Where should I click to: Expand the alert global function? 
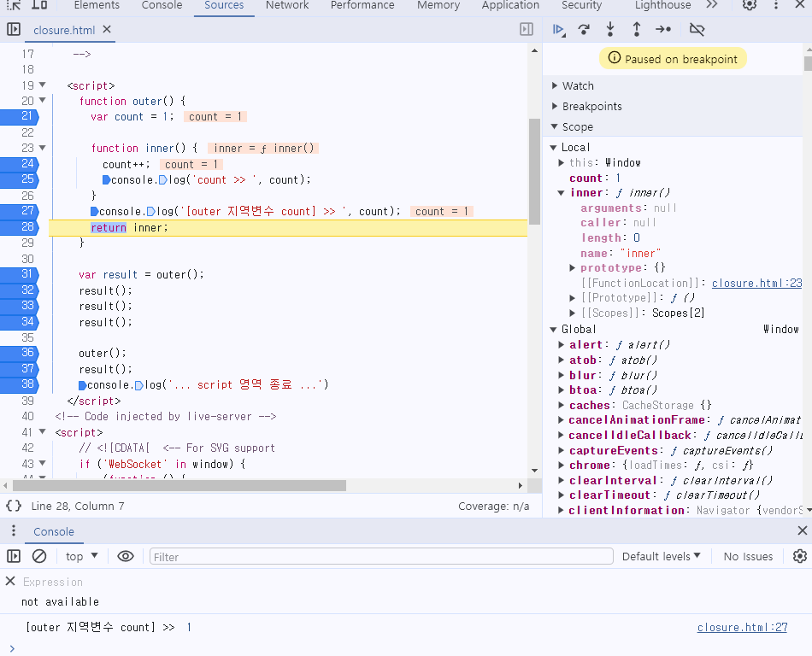[562, 344]
